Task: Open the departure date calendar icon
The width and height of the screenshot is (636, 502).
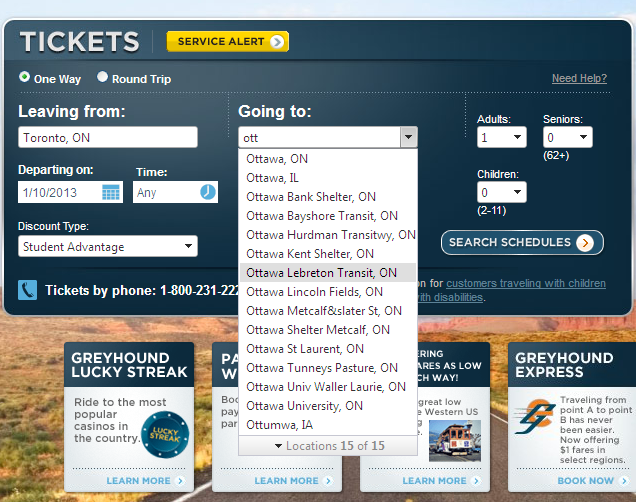Action: tap(111, 192)
